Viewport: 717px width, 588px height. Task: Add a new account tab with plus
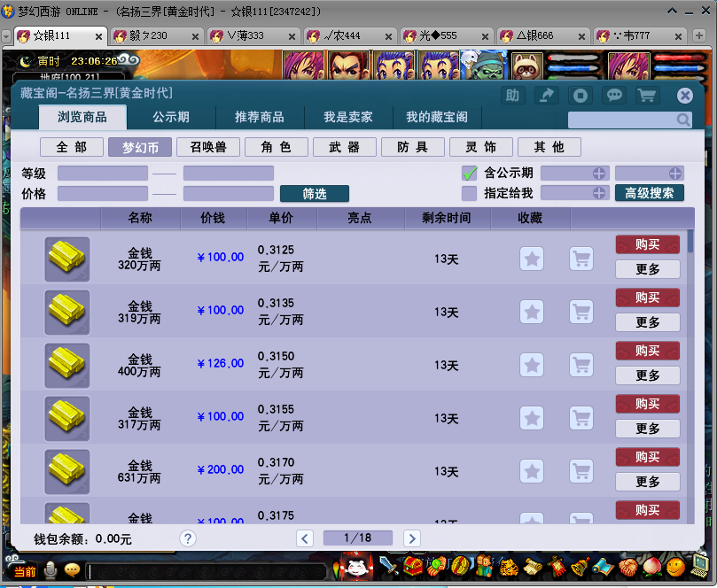coord(699,35)
